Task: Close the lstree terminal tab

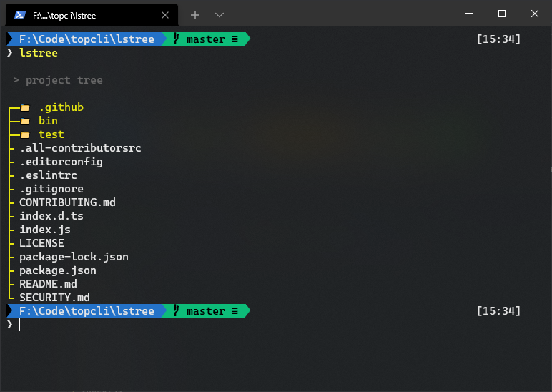Action: pyautogui.click(x=165, y=15)
